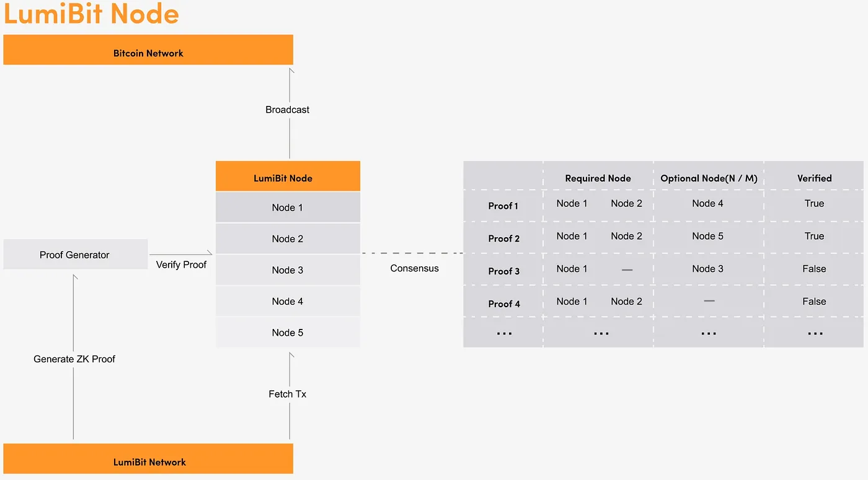Click the Bitcoin Network orange block
The width and height of the screenshot is (868, 480).
[x=148, y=50]
